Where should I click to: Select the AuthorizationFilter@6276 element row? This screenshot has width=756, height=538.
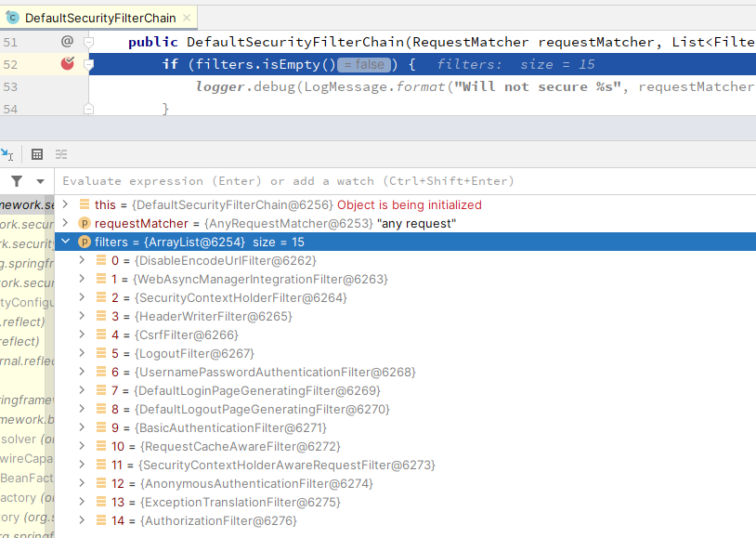[x=405, y=520]
